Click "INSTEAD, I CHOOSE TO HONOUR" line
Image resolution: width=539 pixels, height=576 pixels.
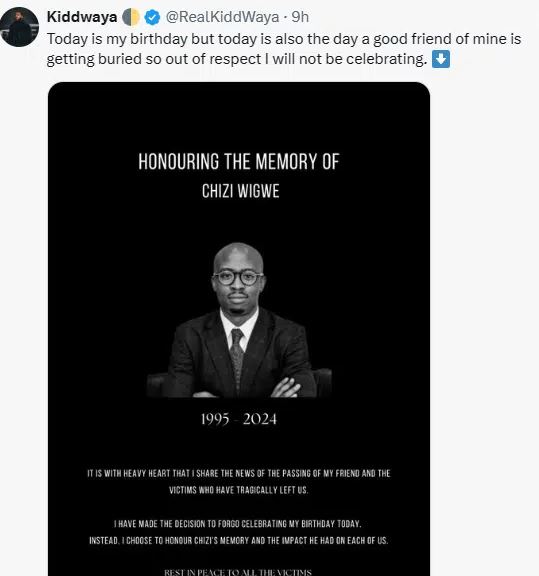(239, 541)
